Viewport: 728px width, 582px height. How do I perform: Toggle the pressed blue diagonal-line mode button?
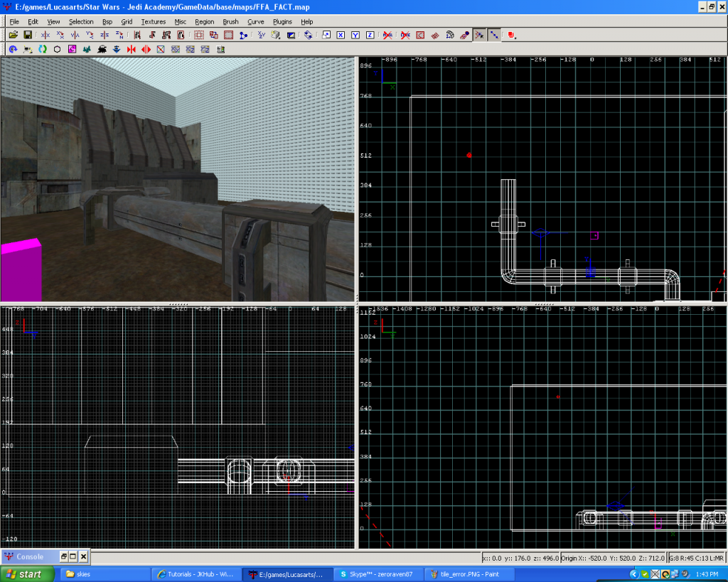494,35
